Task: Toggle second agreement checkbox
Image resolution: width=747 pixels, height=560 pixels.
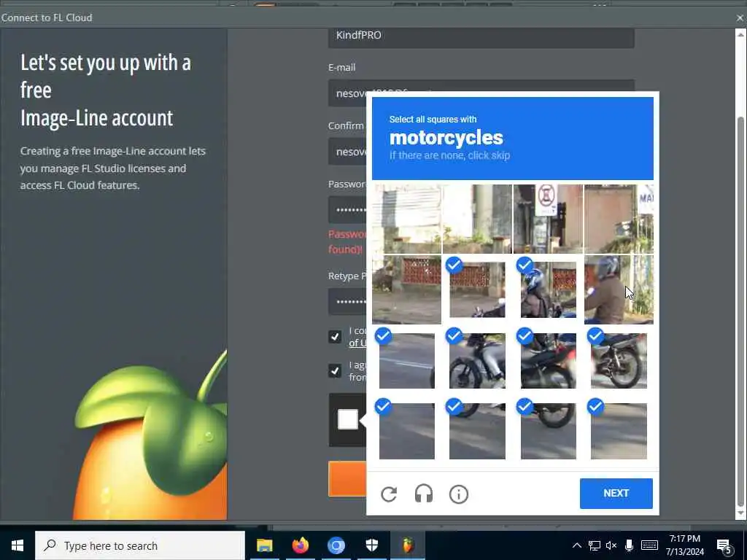Action: click(335, 370)
